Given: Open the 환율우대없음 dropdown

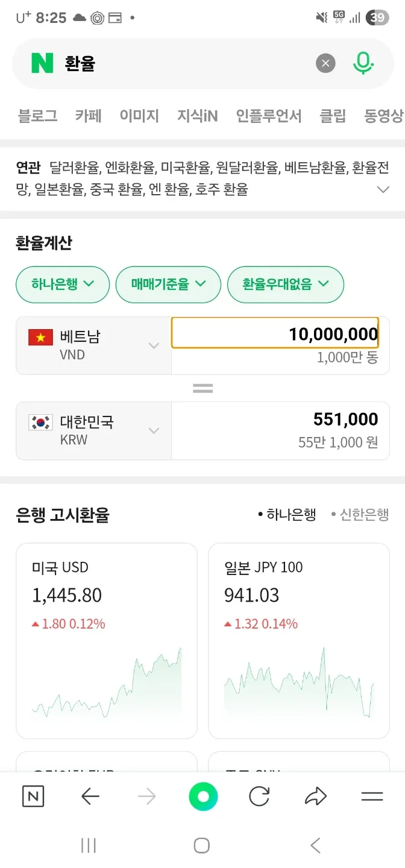Looking at the screenshot, I should click(x=285, y=284).
